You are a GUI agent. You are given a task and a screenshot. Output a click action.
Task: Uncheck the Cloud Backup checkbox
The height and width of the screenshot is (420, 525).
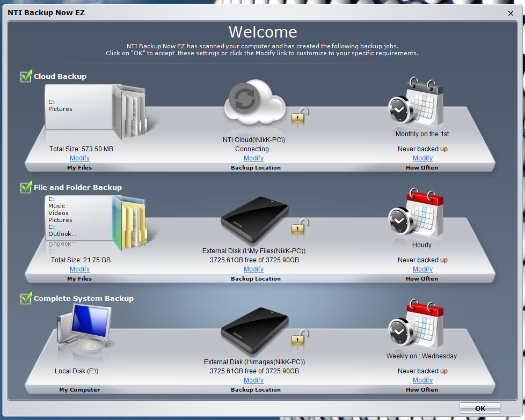[x=26, y=76]
